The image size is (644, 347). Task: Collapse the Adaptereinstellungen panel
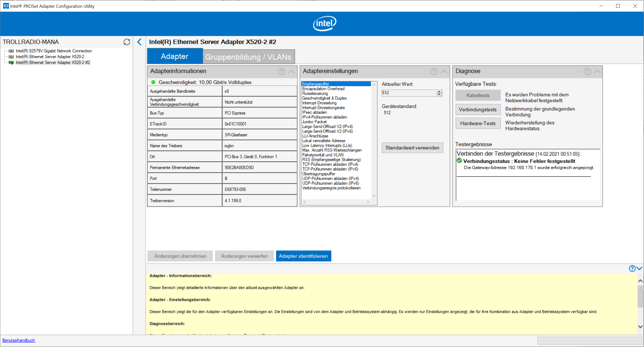(x=444, y=71)
